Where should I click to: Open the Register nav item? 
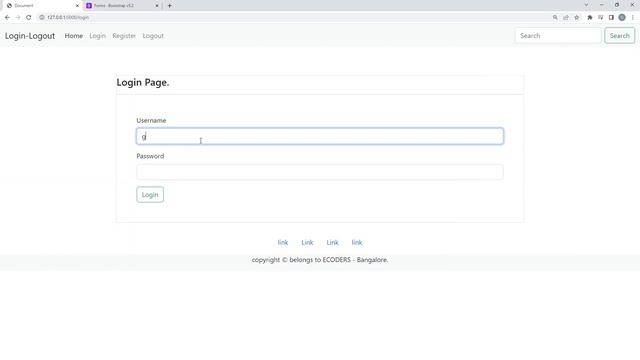[124, 36]
